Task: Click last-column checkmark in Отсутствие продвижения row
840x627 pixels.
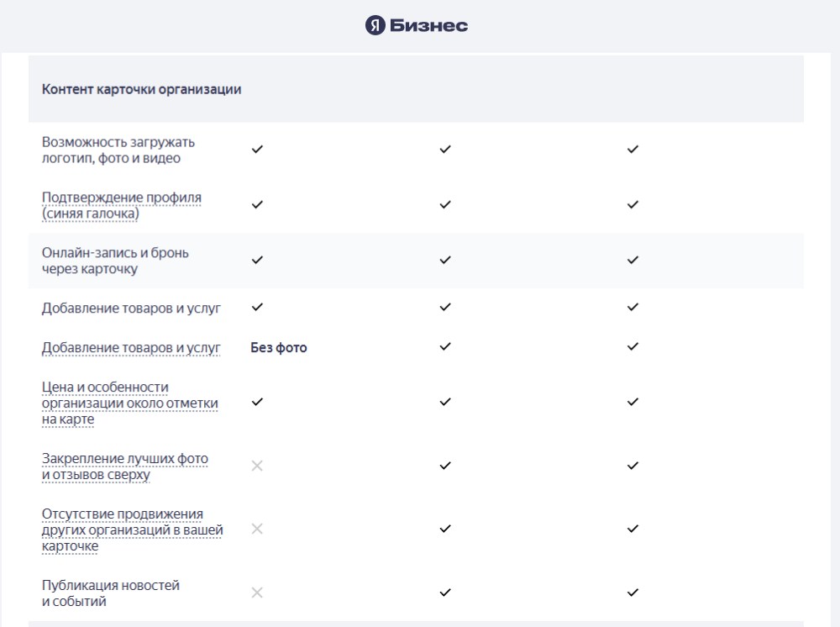Action: [633, 529]
